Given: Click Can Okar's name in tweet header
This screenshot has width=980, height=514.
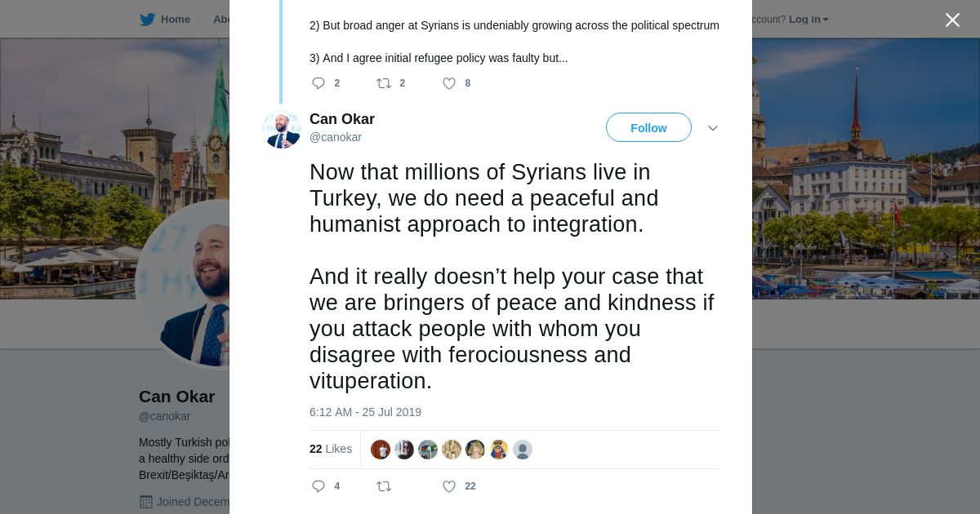Looking at the screenshot, I should (342, 119).
